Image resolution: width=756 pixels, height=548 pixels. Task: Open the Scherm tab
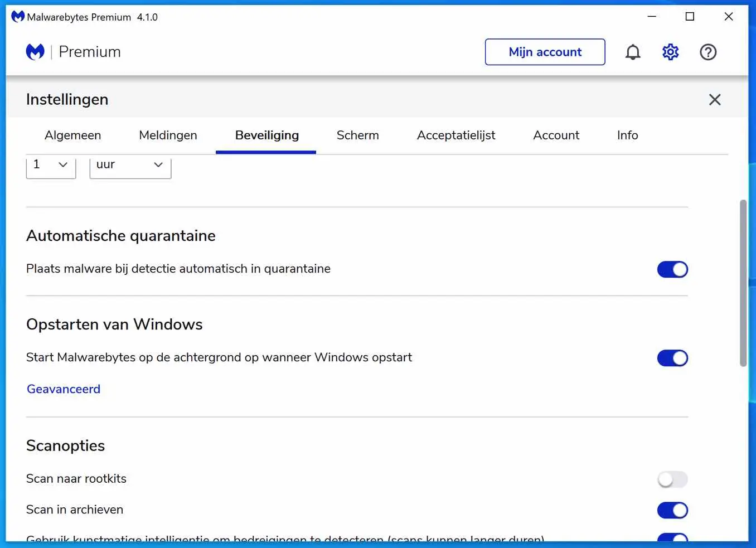click(x=357, y=135)
